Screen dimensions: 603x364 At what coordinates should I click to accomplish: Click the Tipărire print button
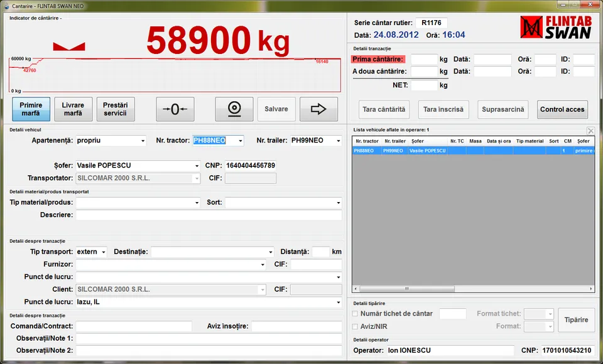pos(576,320)
